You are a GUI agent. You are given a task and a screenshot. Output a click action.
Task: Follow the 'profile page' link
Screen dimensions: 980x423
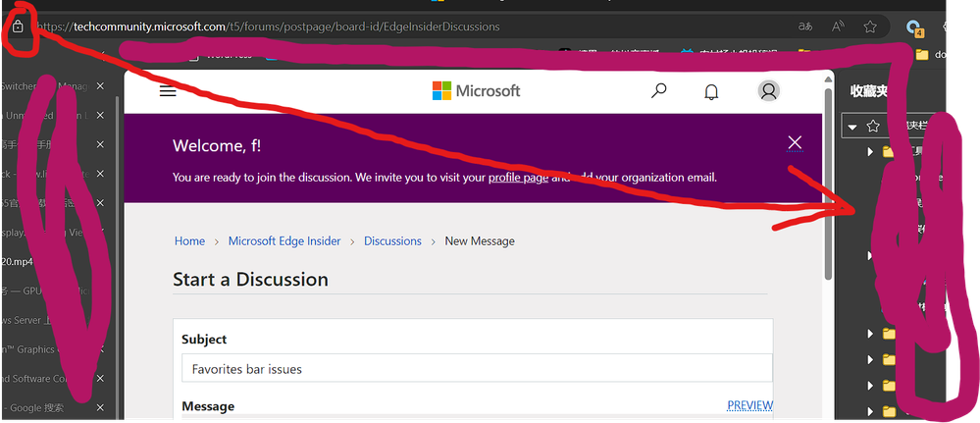click(x=518, y=178)
